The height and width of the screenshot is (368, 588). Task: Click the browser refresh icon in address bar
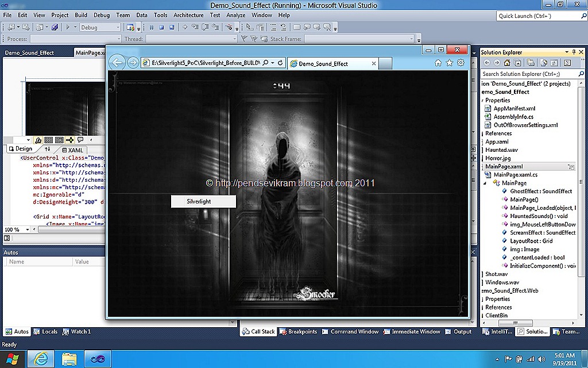(x=280, y=63)
